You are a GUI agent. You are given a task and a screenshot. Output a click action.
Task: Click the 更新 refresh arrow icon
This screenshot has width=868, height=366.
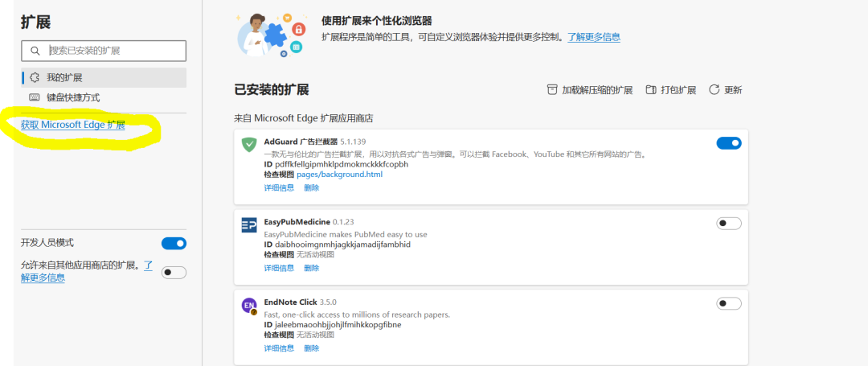coord(714,90)
